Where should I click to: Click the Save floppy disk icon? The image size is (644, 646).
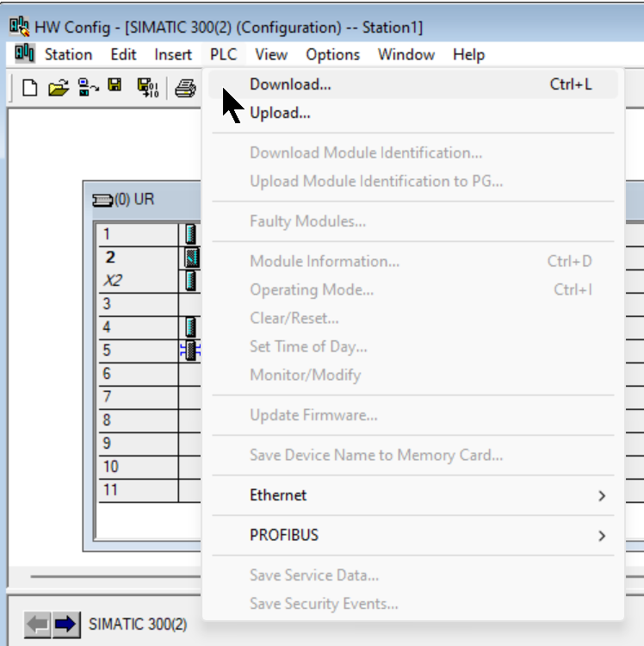coord(115,85)
